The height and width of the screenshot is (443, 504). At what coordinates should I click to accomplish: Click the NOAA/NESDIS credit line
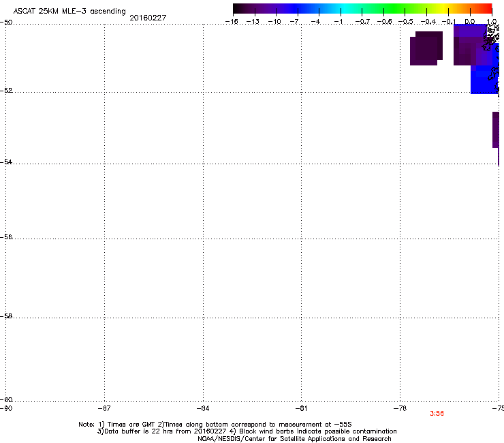[294, 439]
